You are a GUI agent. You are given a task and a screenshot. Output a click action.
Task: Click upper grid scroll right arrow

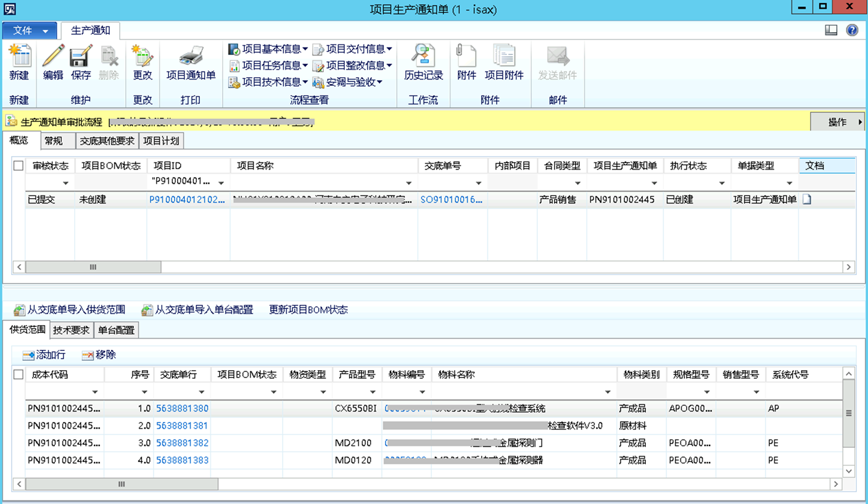click(849, 267)
